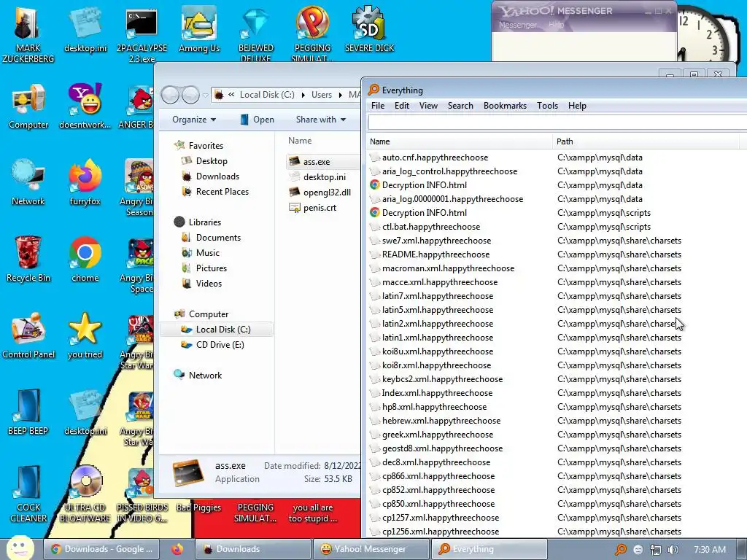Click the Explorer Forward navigation button

pos(190,96)
